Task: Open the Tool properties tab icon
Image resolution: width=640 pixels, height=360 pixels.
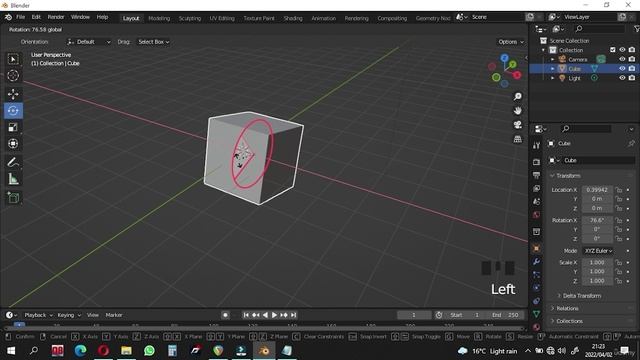Action: (536, 145)
